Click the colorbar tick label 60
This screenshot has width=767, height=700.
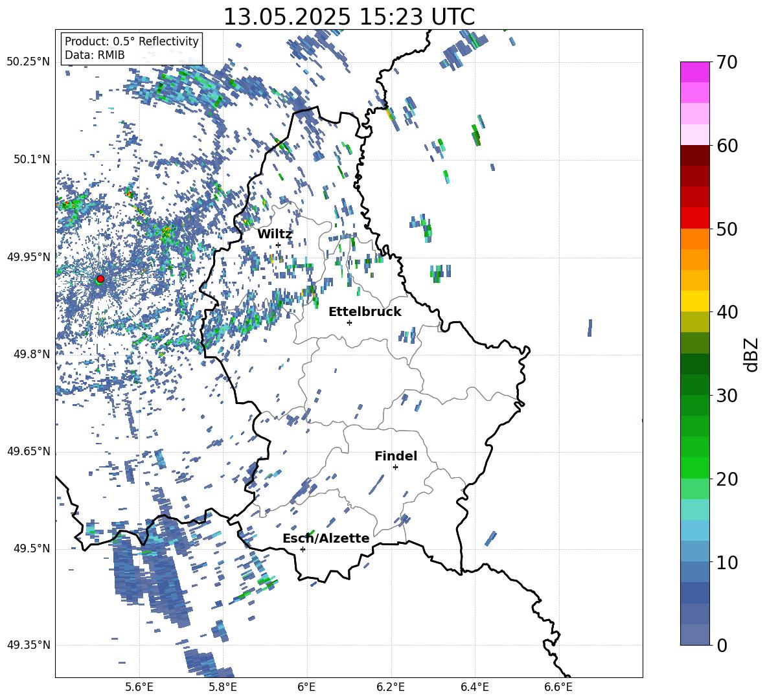pos(727,146)
